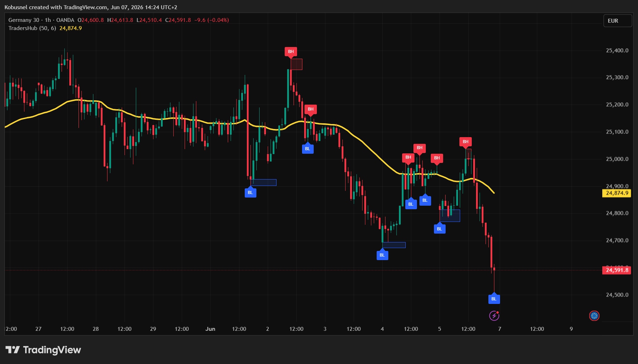The width and height of the screenshot is (638, 364).
Task: Click the low value L24,510.4
Action: (x=149, y=20)
